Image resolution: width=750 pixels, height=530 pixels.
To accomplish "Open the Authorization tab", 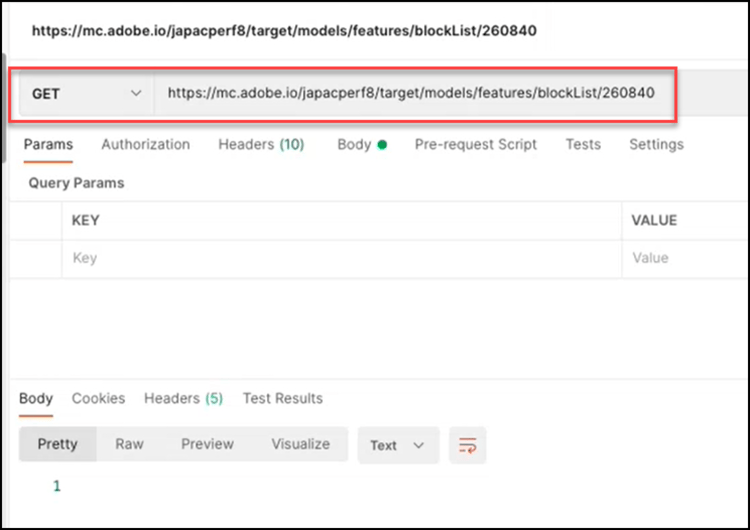I will [145, 144].
